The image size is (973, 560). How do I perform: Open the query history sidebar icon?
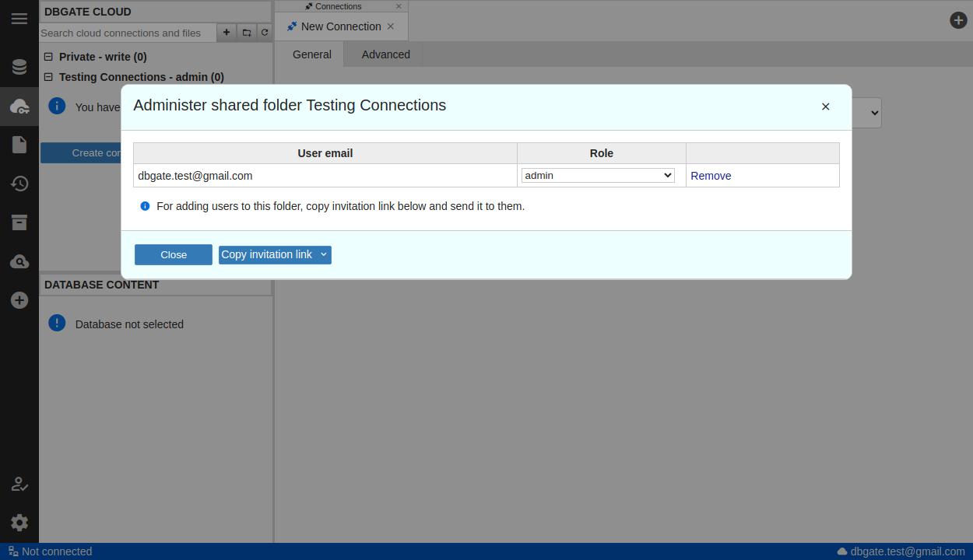pyautogui.click(x=19, y=184)
